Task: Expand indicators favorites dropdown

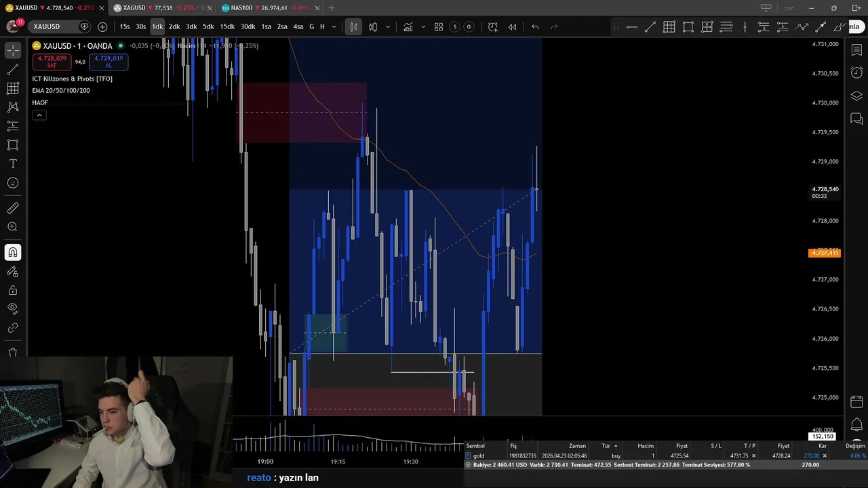Action: [x=423, y=26]
